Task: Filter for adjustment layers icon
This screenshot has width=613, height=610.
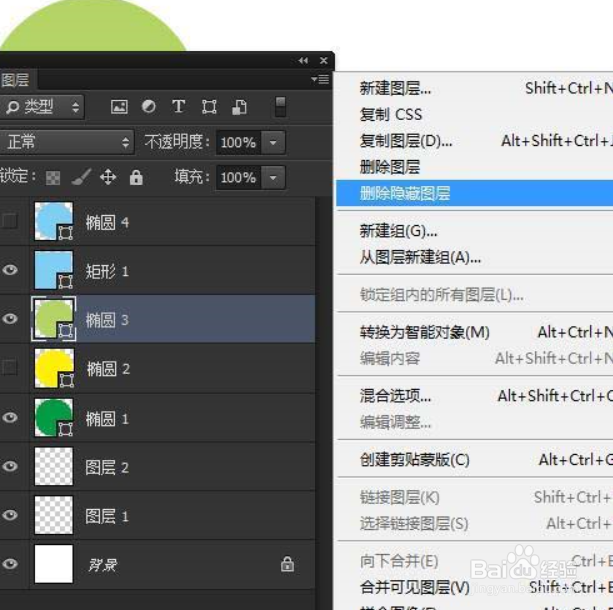Action: click(x=149, y=106)
